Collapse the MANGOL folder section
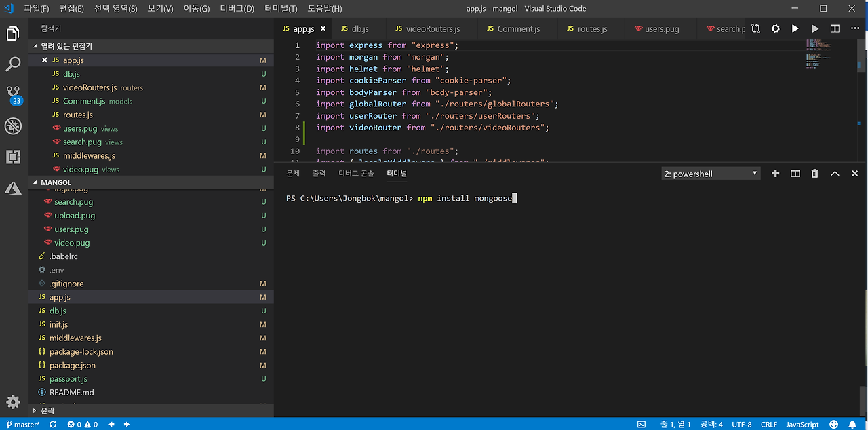 click(35, 182)
